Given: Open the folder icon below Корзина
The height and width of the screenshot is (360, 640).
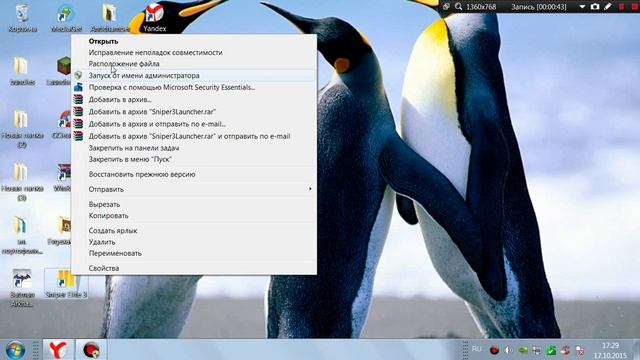Looking at the screenshot, I should (22, 70).
